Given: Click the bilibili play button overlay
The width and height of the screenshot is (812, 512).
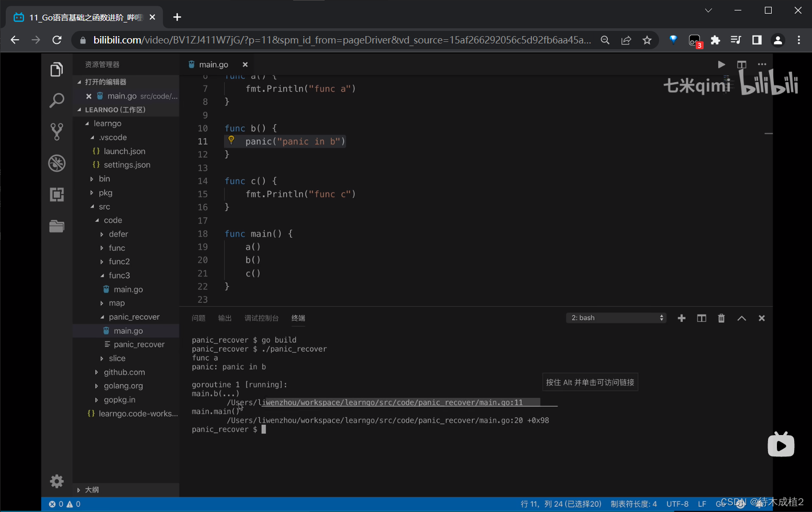Looking at the screenshot, I should [781, 445].
